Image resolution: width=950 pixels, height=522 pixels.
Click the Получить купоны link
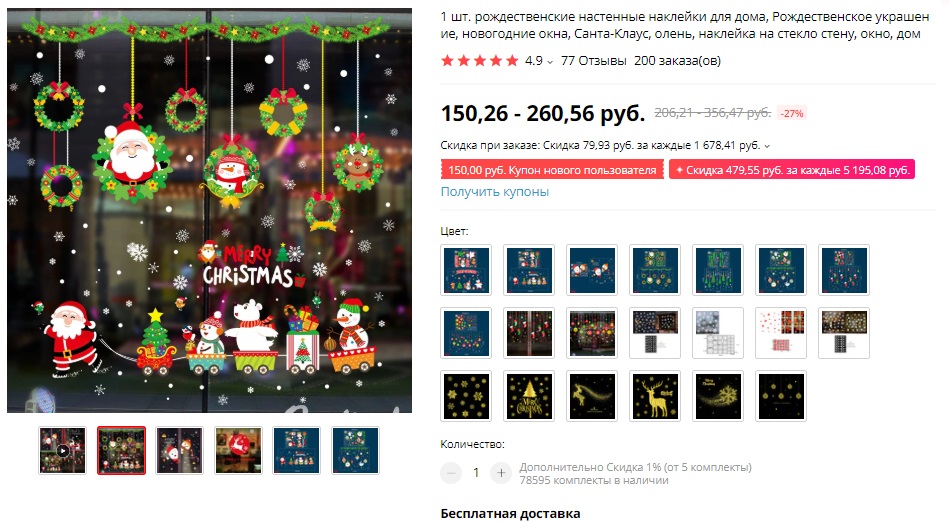tap(494, 191)
